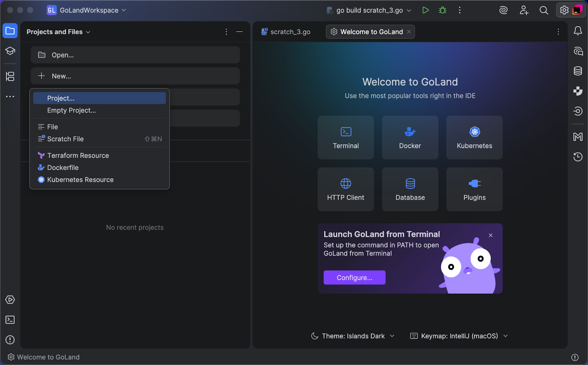Image resolution: width=588 pixels, height=365 pixels.
Task: Open the Kubernetes tile on Welcome page
Action: tap(474, 138)
